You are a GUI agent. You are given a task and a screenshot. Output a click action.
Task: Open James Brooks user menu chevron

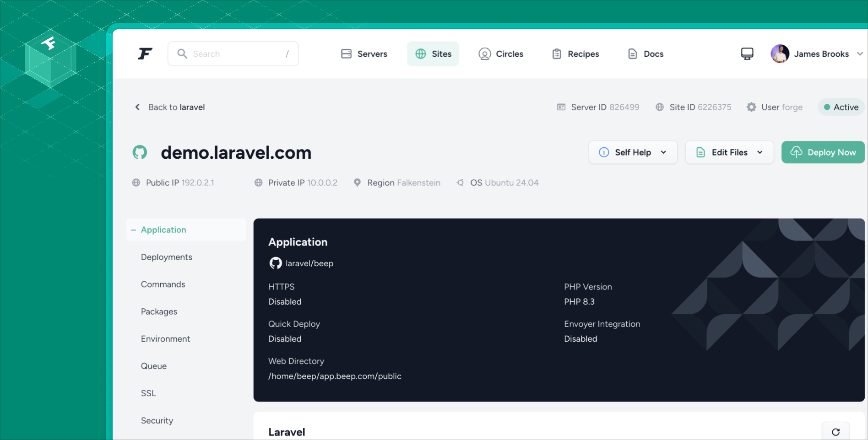coord(860,54)
